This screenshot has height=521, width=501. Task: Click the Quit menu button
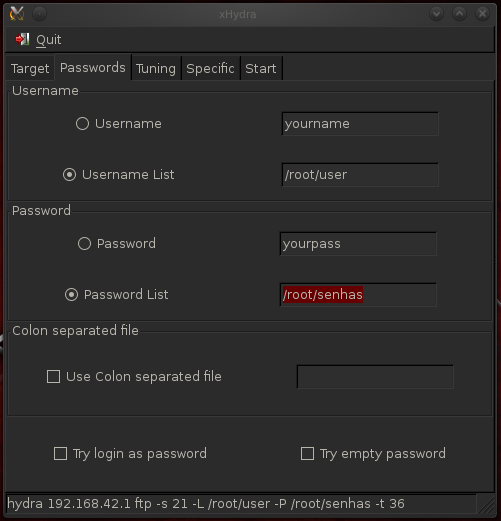point(38,40)
